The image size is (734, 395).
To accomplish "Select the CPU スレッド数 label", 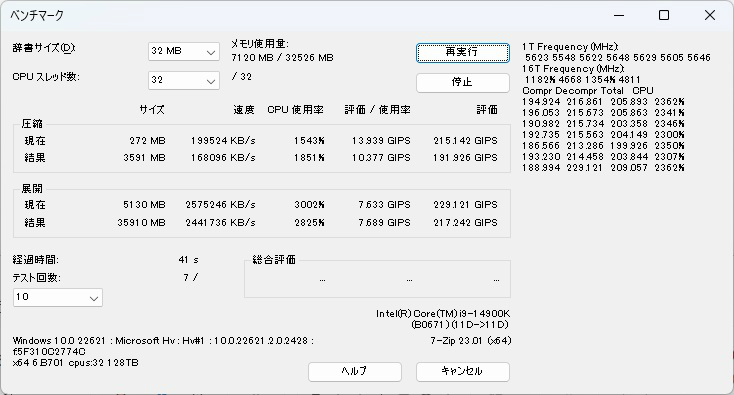I will pyautogui.click(x=46, y=77).
